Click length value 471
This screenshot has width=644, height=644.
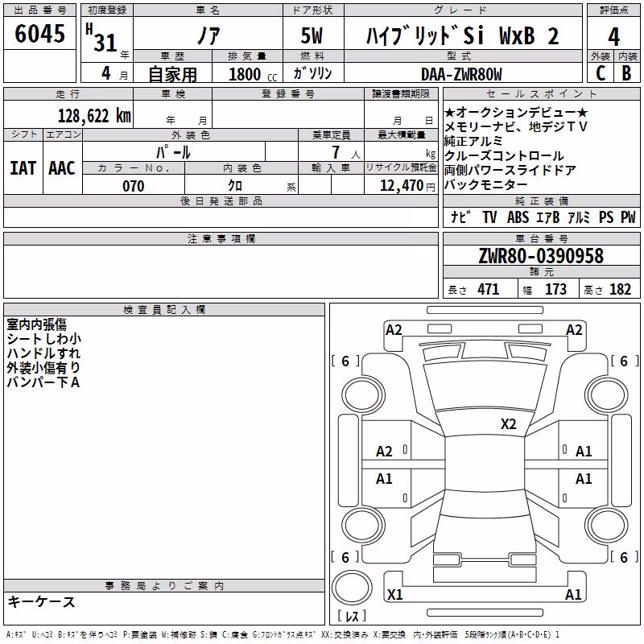click(489, 289)
